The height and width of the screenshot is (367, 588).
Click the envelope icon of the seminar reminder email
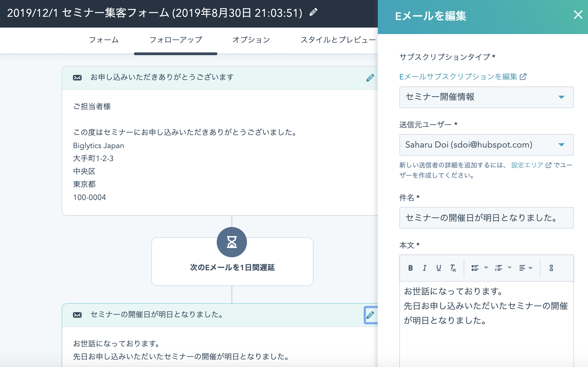click(x=77, y=315)
